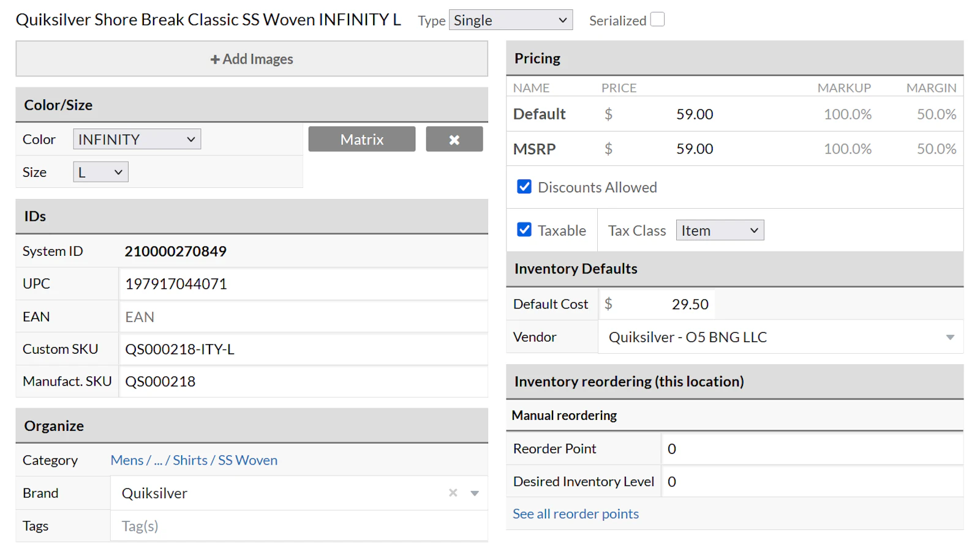Click the Reorder Point field
This screenshot has width=980, height=560.
tap(812, 449)
